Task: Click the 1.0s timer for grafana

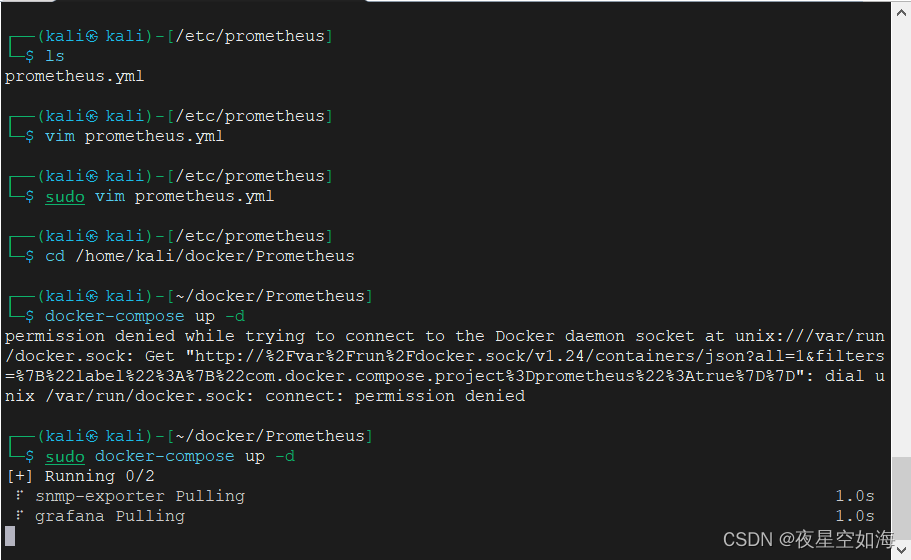Action: (x=855, y=516)
